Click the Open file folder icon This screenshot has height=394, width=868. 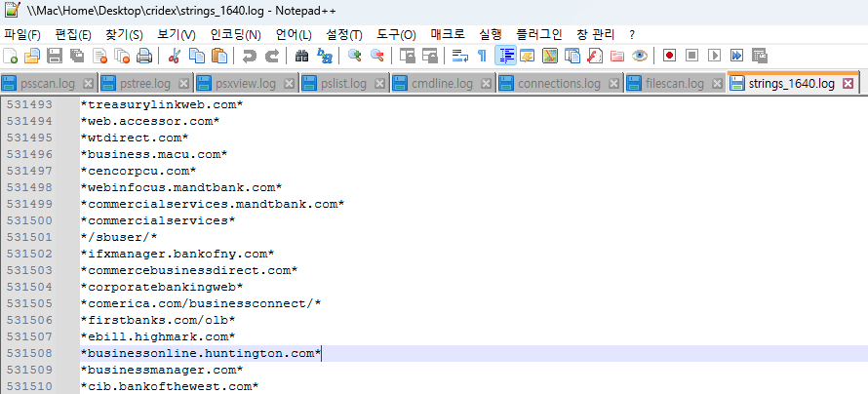[32, 56]
